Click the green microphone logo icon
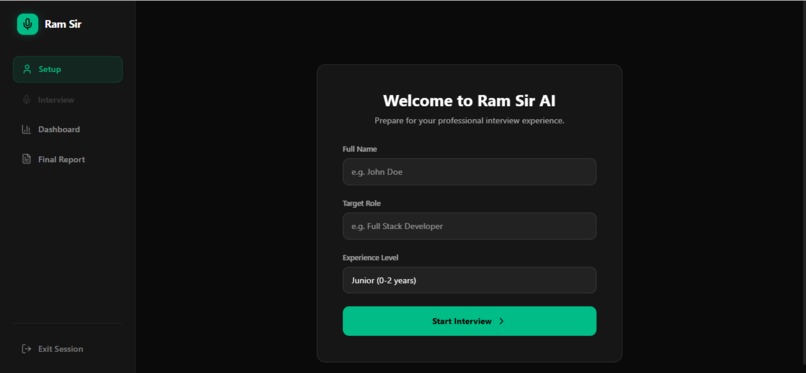Screen dimensions: 806x373 click(27, 24)
